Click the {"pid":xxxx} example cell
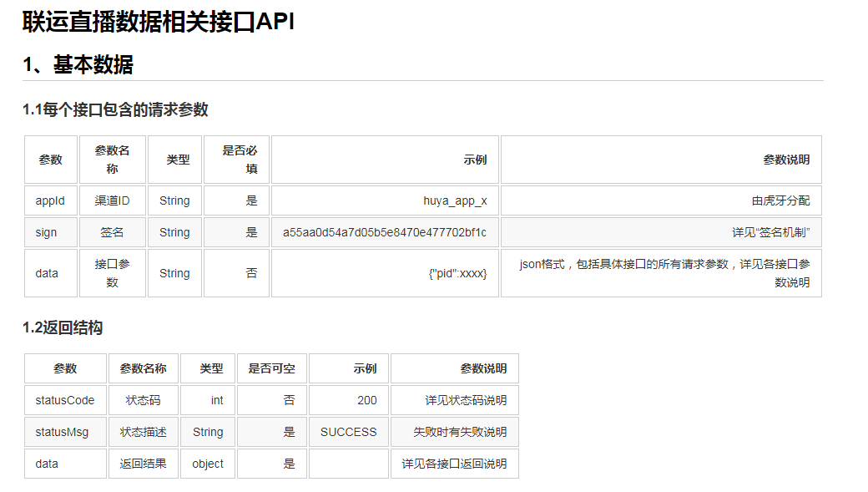Viewport: 868px width, 492px height. click(386, 273)
